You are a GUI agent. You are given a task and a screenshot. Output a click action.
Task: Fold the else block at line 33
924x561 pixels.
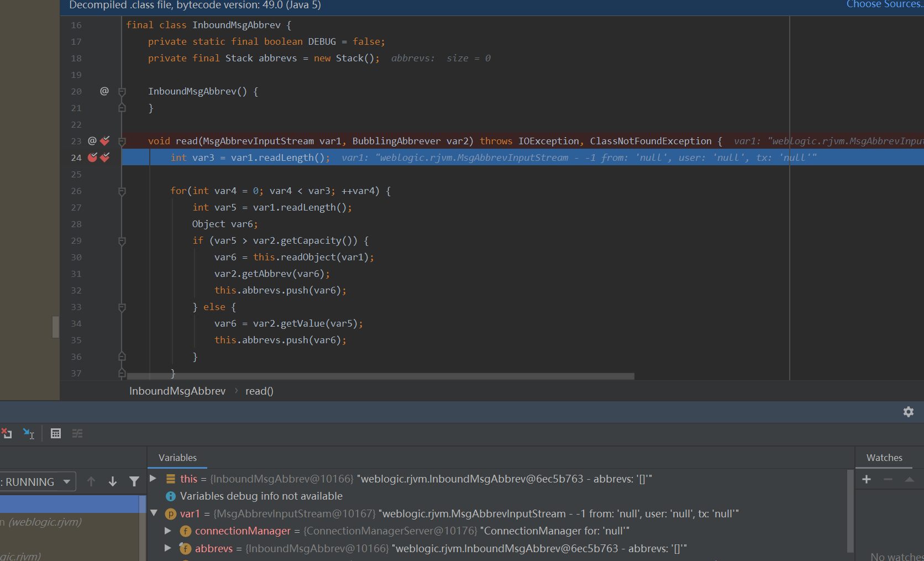[x=122, y=307]
